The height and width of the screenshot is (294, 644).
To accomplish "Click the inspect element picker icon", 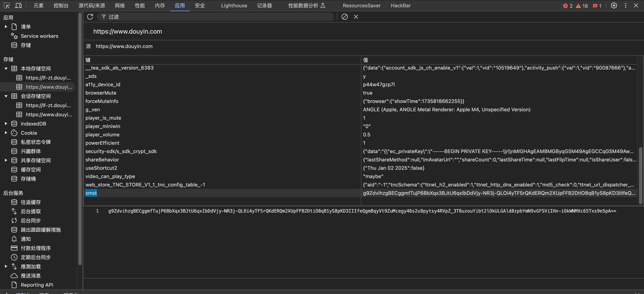I will (7, 5).
